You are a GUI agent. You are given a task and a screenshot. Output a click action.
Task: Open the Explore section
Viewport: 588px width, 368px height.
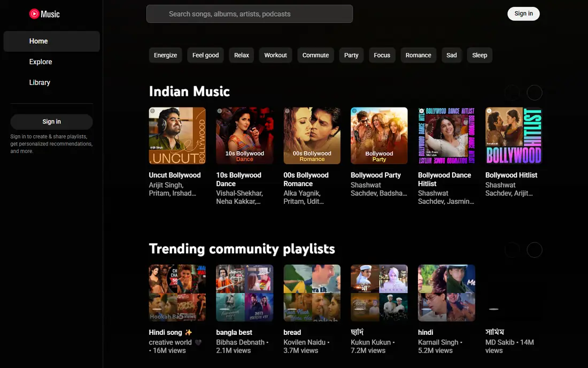tap(51, 62)
